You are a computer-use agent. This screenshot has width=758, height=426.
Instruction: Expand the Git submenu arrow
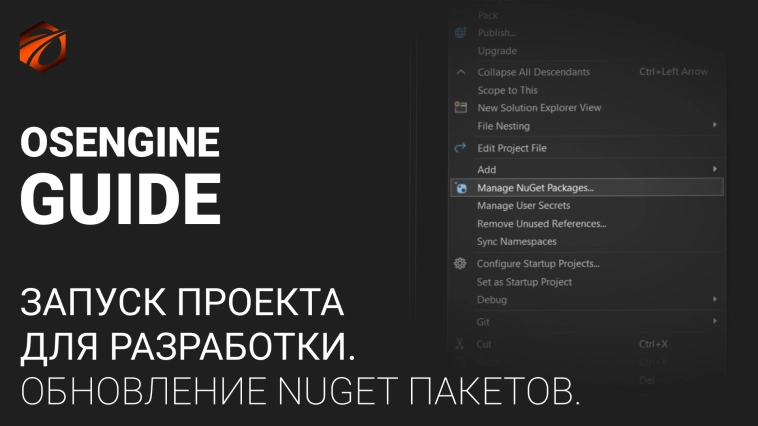[714, 321]
